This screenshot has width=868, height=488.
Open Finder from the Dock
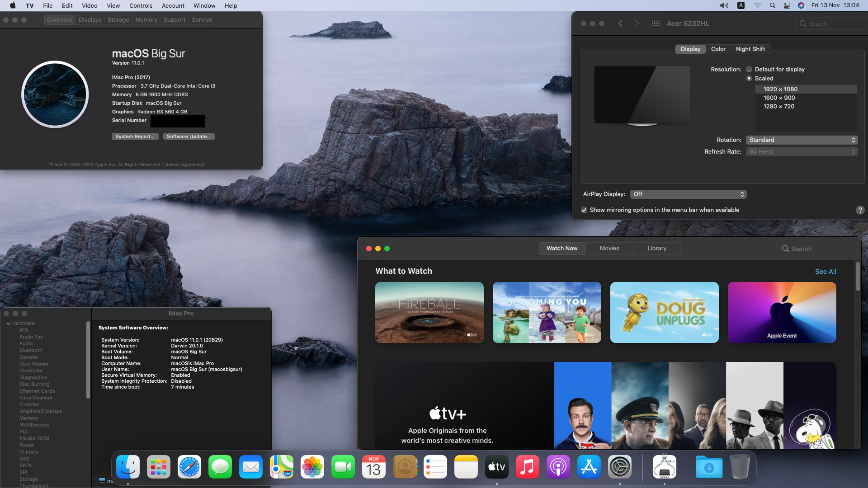[x=128, y=467]
